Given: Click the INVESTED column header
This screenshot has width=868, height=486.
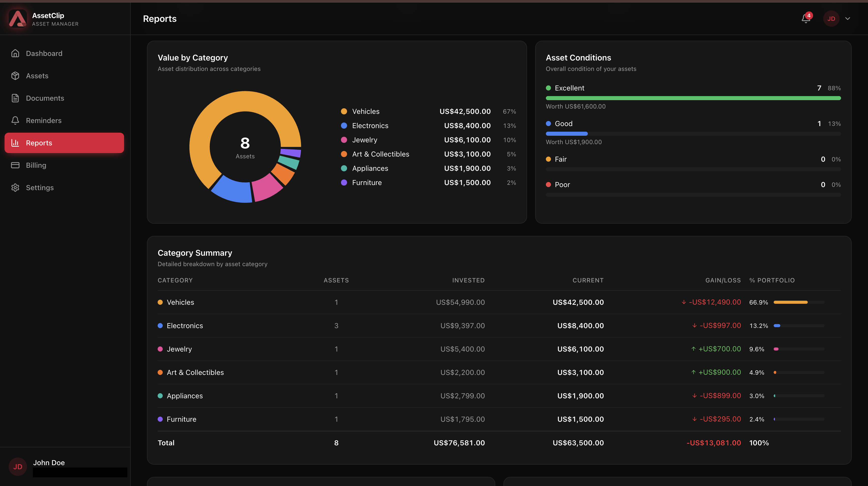Looking at the screenshot, I should point(468,280).
